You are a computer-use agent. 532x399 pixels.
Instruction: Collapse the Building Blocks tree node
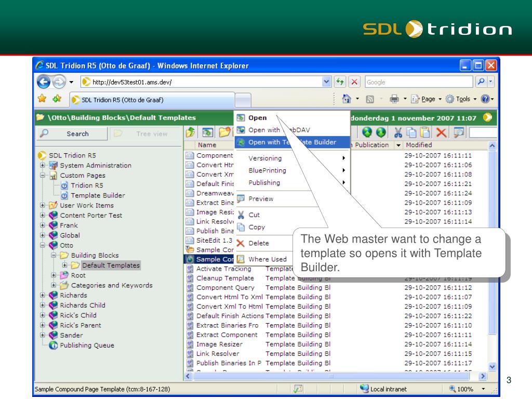tap(54, 255)
